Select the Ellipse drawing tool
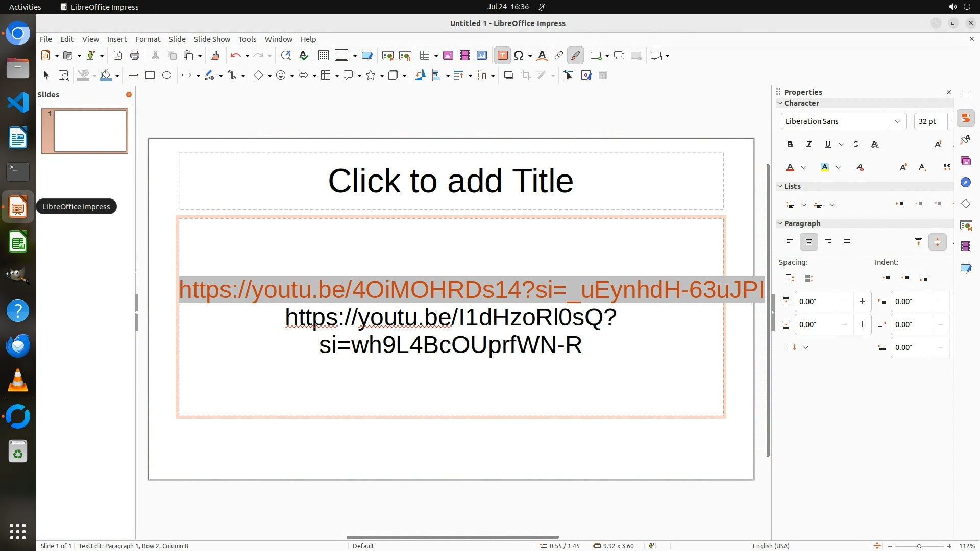 167,76
